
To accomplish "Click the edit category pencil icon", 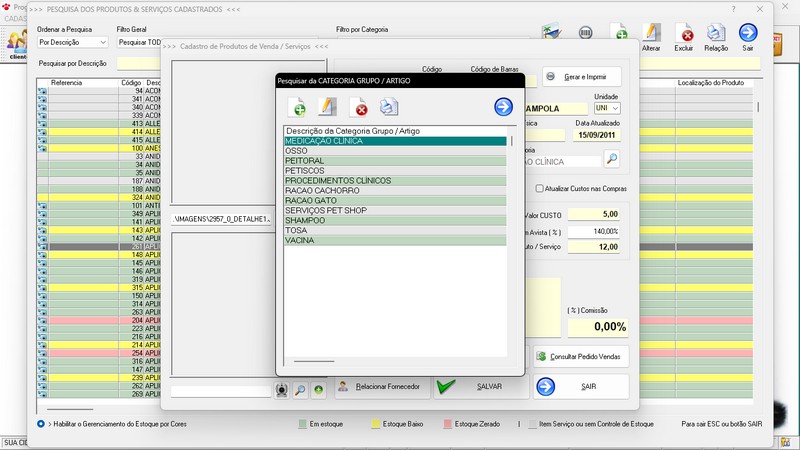I will [x=327, y=108].
